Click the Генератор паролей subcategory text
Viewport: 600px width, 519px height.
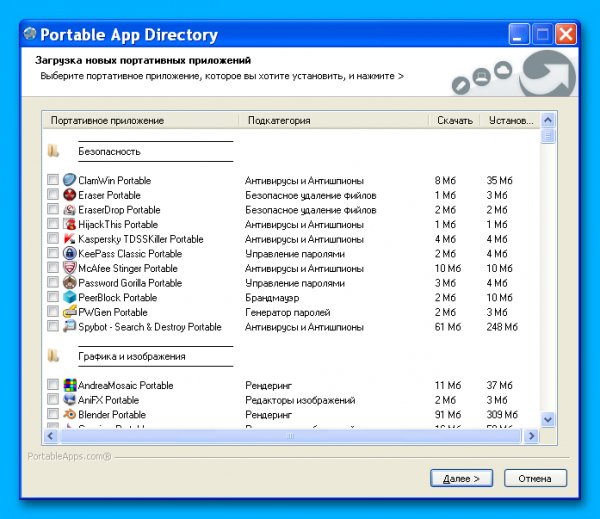tap(287, 312)
